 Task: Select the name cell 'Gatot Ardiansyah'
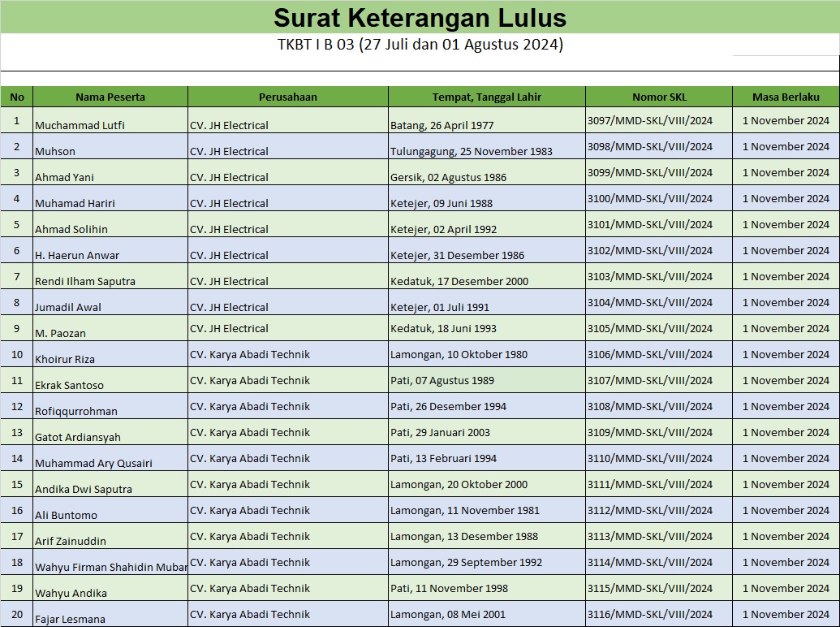click(x=110, y=432)
